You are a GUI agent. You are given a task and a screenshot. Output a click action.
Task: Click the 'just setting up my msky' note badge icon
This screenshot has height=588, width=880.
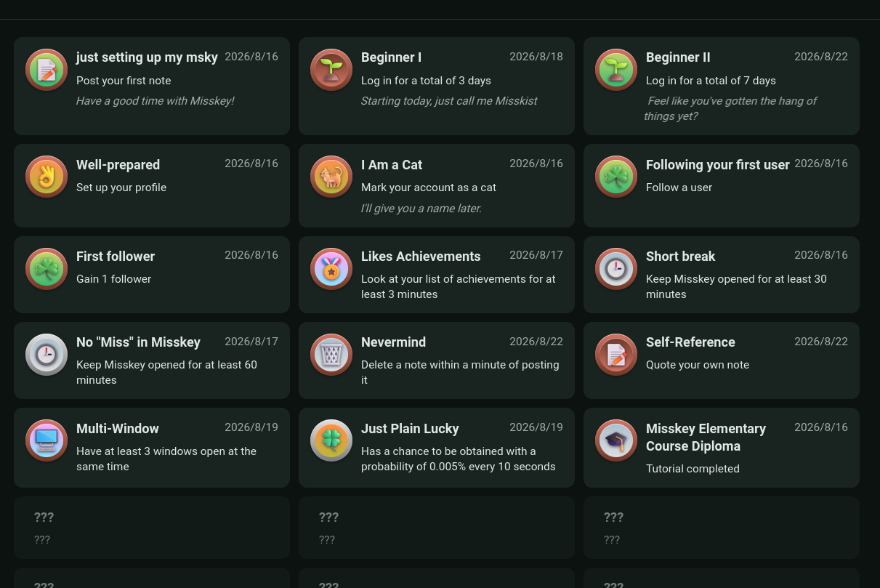pyautogui.click(x=47, y=70)
